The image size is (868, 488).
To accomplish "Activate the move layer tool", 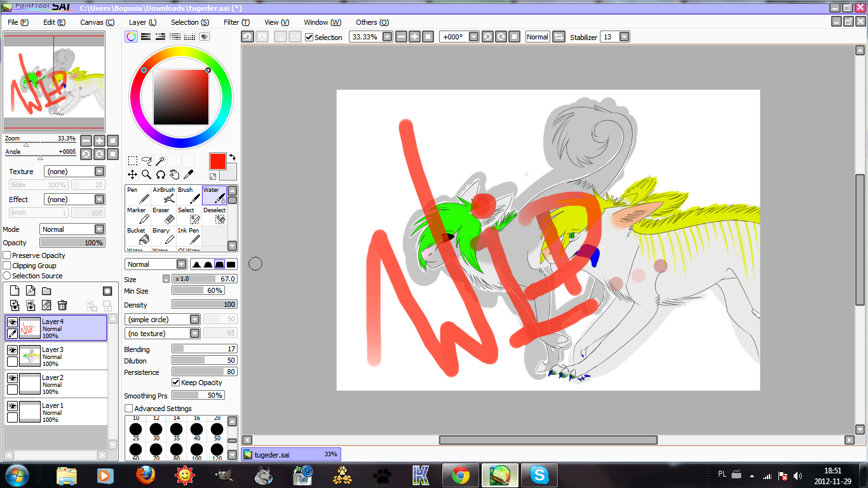I will click(x=132, y=174).
